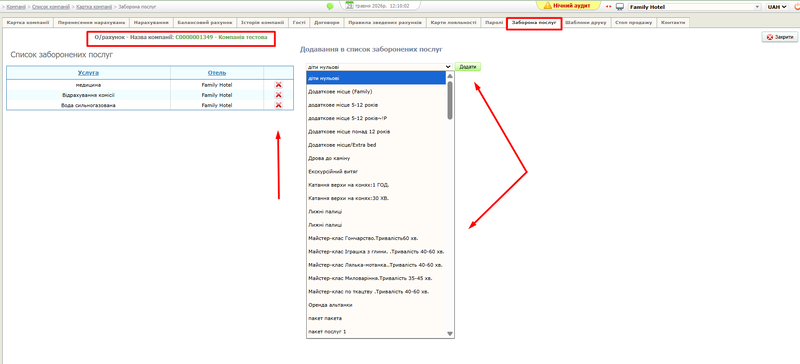Collapse the 'діти нульові' service combo box
This screenshot has height=364, width=800.
(379, 67)
